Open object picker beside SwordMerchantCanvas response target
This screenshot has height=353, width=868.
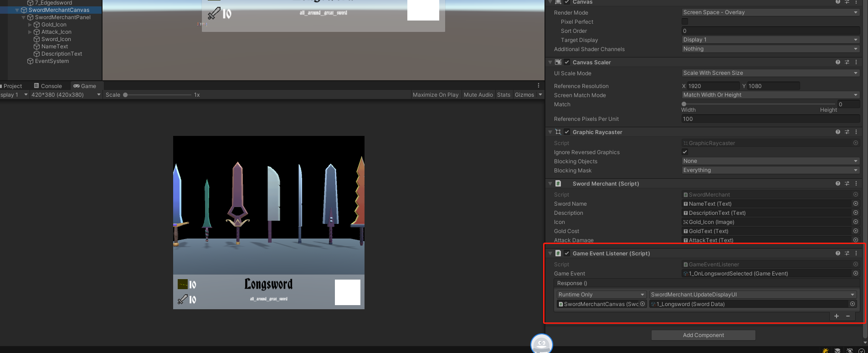click(642, 304)
